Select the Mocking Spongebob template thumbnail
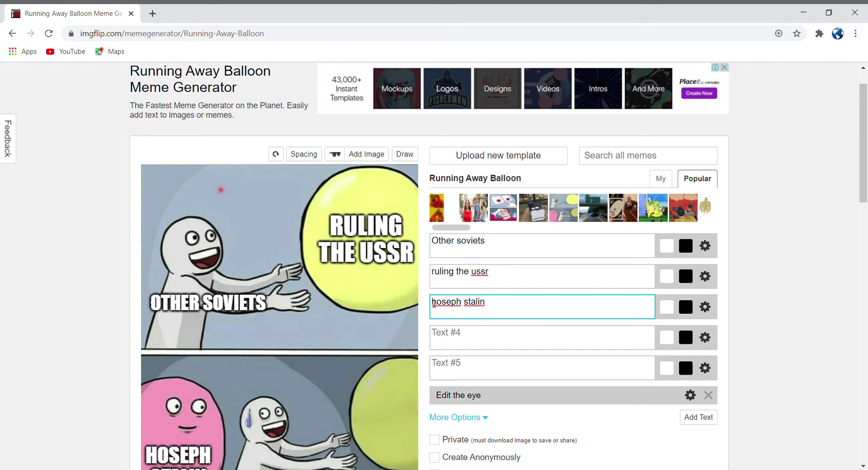The height and width of the screenshot is (470, 868). 653,208
